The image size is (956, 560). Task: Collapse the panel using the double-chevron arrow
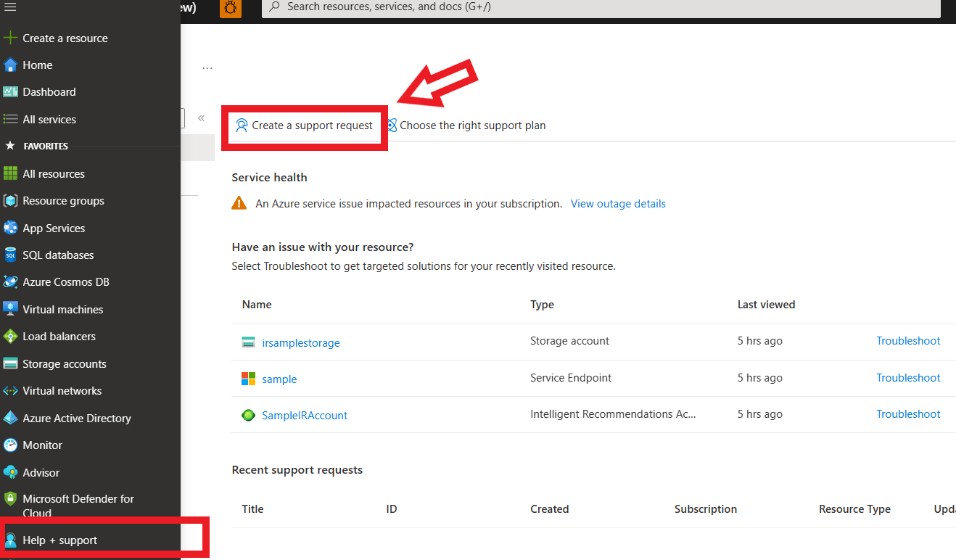pos(201,118)
